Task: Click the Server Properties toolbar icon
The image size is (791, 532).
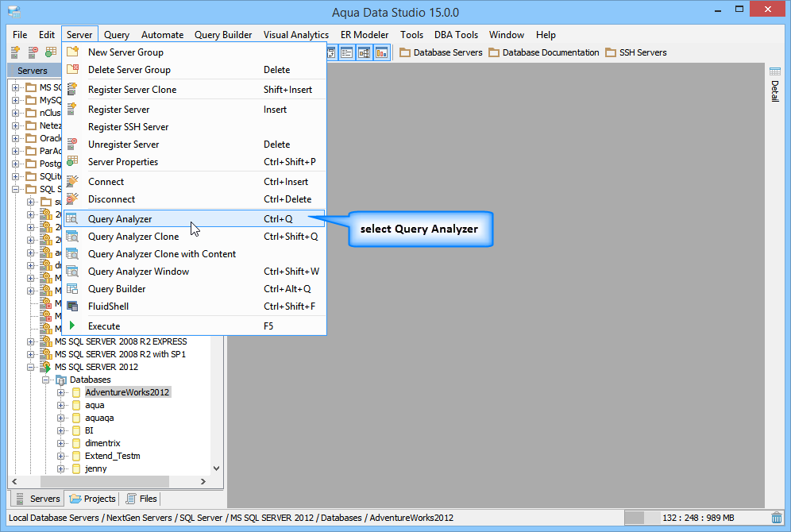Action: tap(51, 52)
